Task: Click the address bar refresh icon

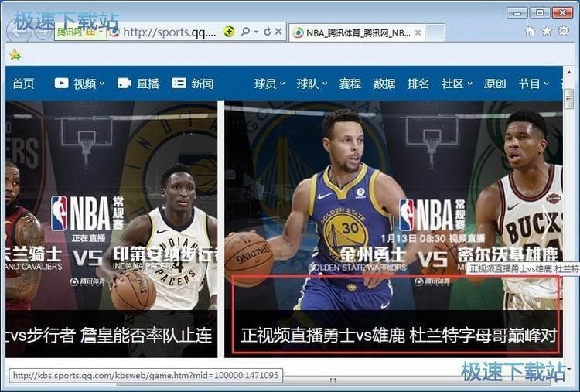Action: (x=268, y=32)
